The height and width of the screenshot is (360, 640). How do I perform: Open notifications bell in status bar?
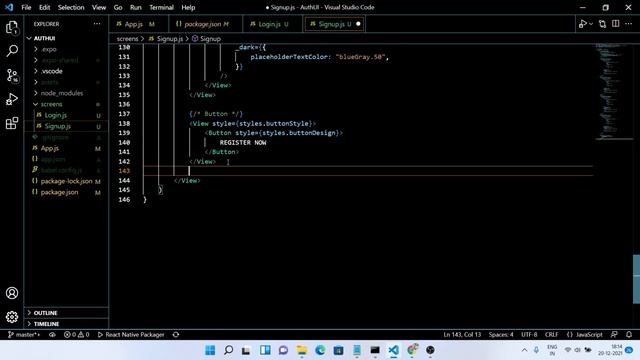(629, 335)
